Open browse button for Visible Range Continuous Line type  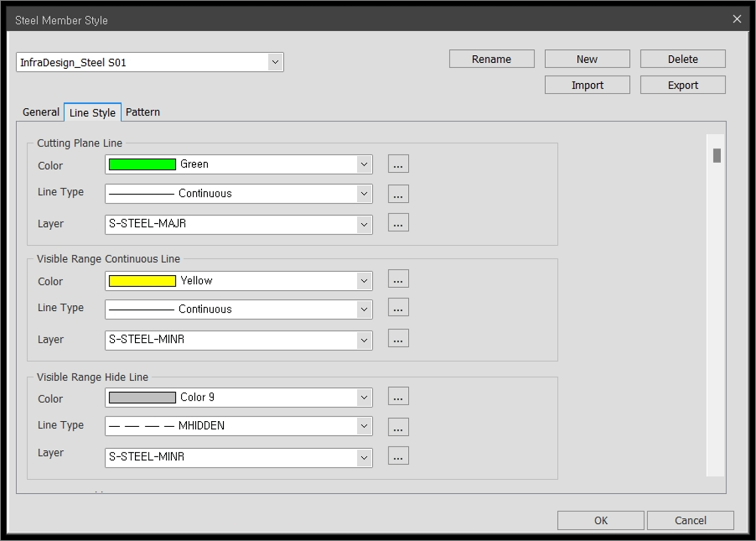398,308
